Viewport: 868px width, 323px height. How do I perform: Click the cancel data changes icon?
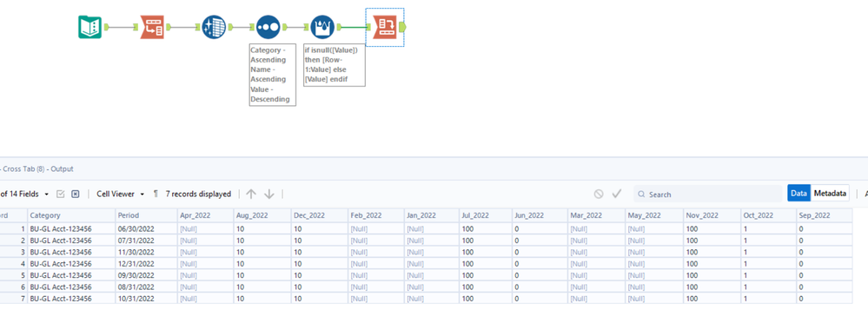[x=599, y=194]
